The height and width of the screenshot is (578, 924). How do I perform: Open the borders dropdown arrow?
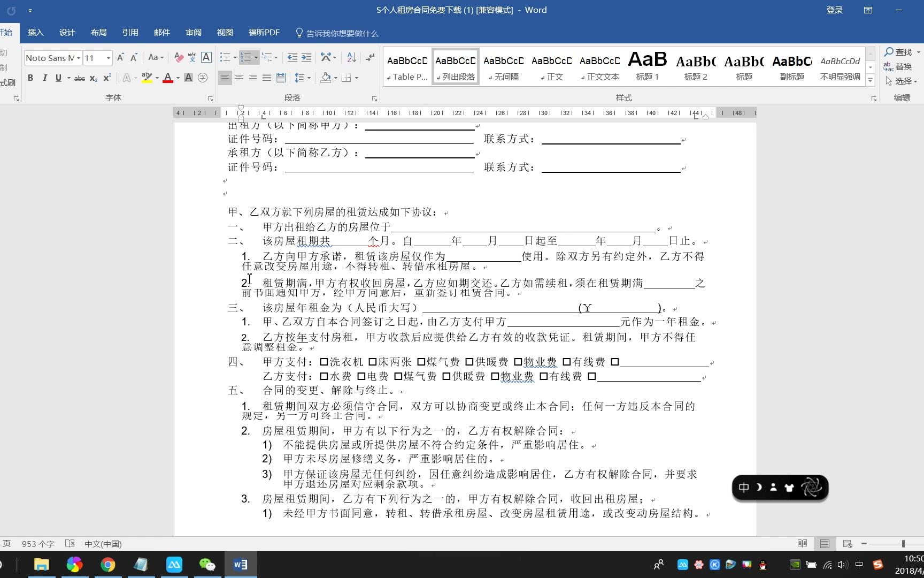[x=357, y=78]
